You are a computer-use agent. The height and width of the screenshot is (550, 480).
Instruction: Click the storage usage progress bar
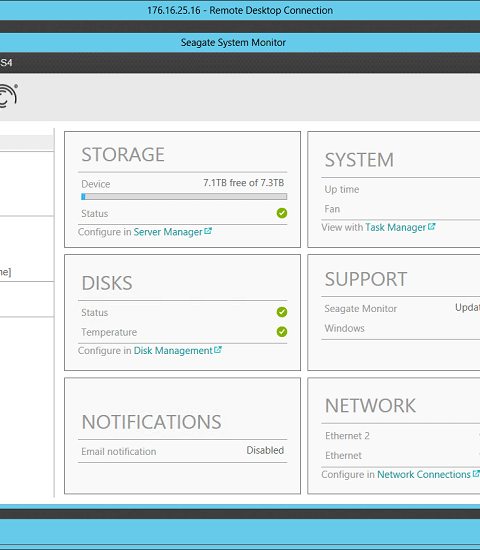pyautogui.click(x=184, y=197)
